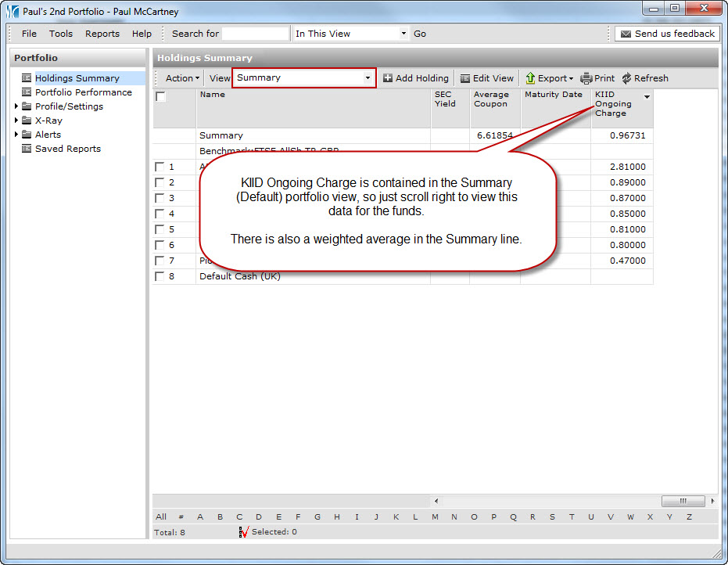
Task: Open the Action dropdown button
Action: point(182,78)
